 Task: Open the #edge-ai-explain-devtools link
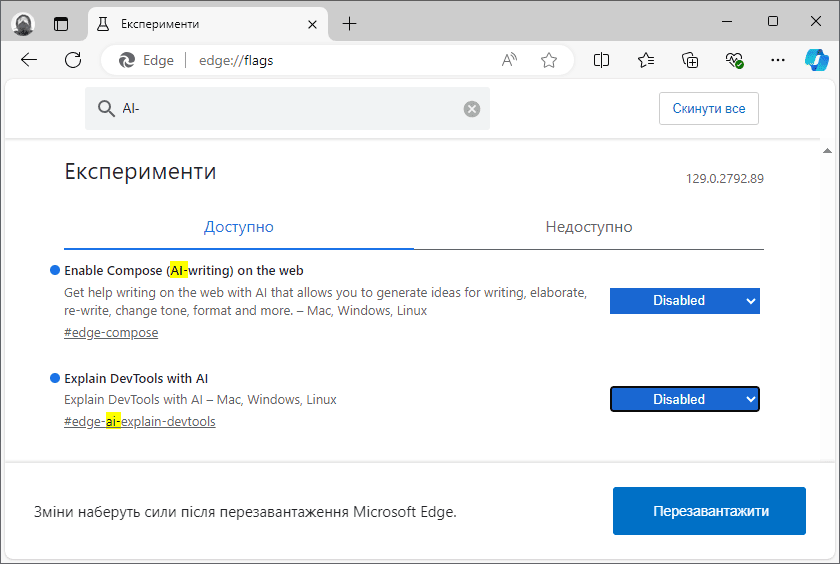pyautogui.click(x=140, y=422)
